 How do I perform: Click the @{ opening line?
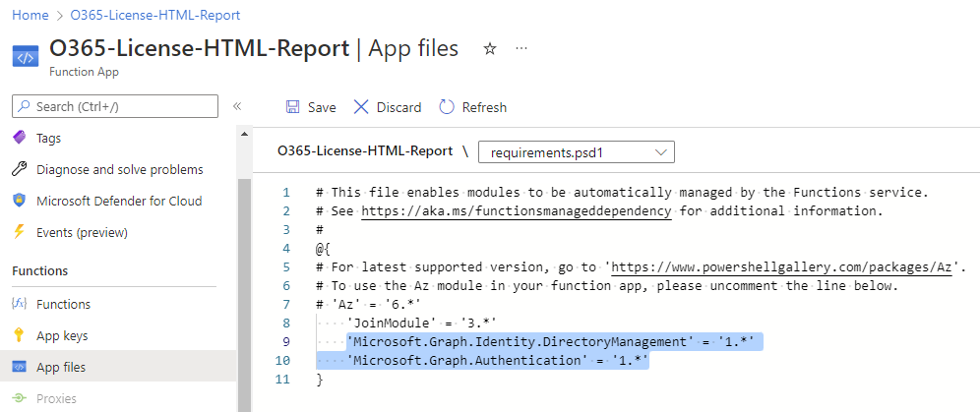(x=323, y=249)
